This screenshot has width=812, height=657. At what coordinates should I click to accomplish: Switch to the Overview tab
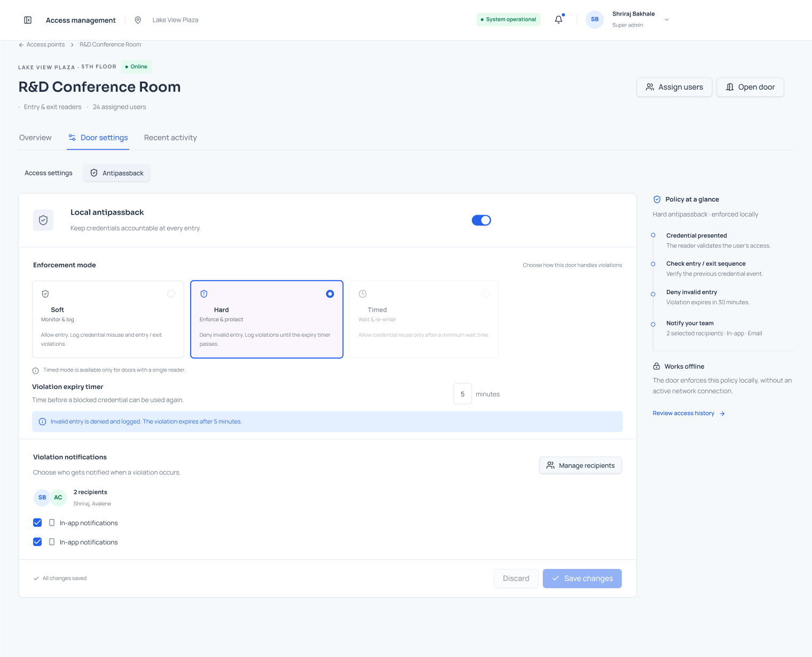click(x=35, y=138)
